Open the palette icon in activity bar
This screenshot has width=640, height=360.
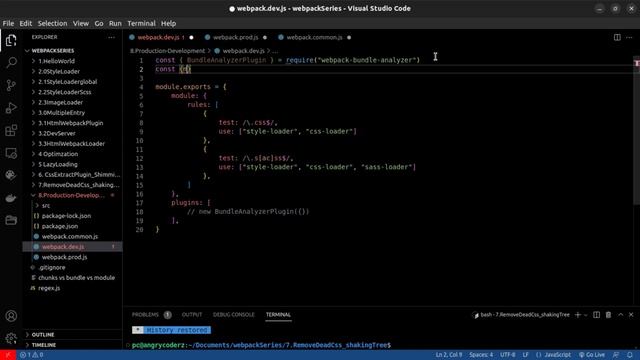[x=11, y=176]
